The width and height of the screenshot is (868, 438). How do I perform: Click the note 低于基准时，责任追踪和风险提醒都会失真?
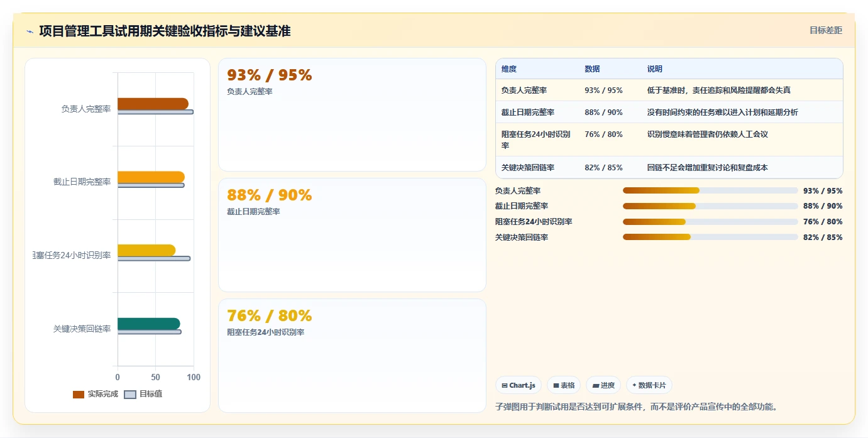pos(719,90)
